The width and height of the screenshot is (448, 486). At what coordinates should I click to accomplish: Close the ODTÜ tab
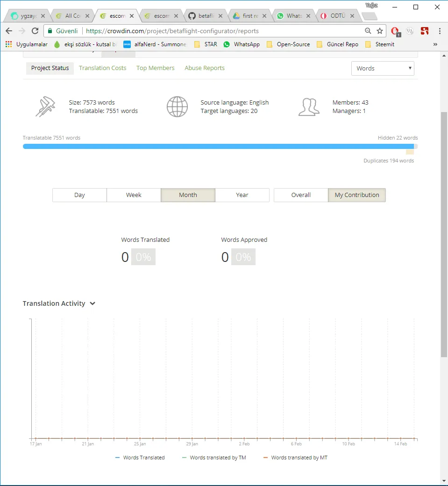352,16
